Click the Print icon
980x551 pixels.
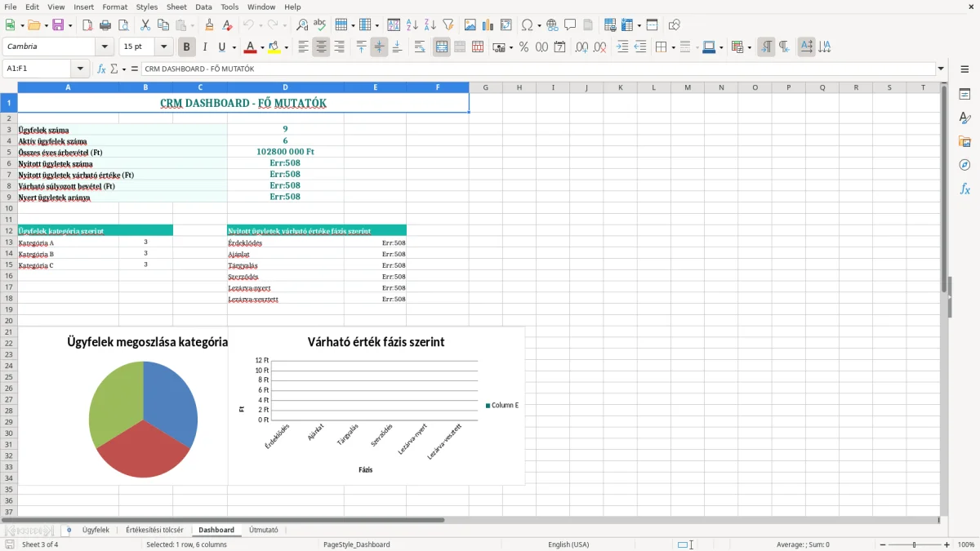pos(105,25)
